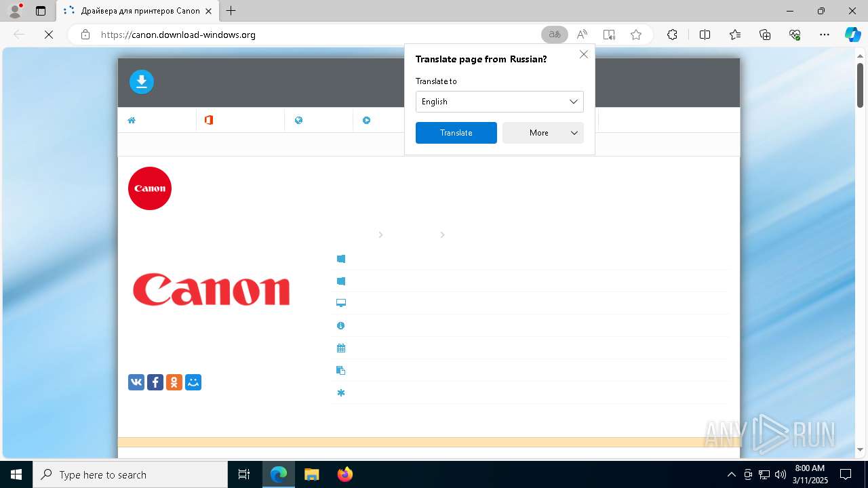
Task: Open Browser essentials heart icon
Action: pyautogui.click(x=795, y=35)
